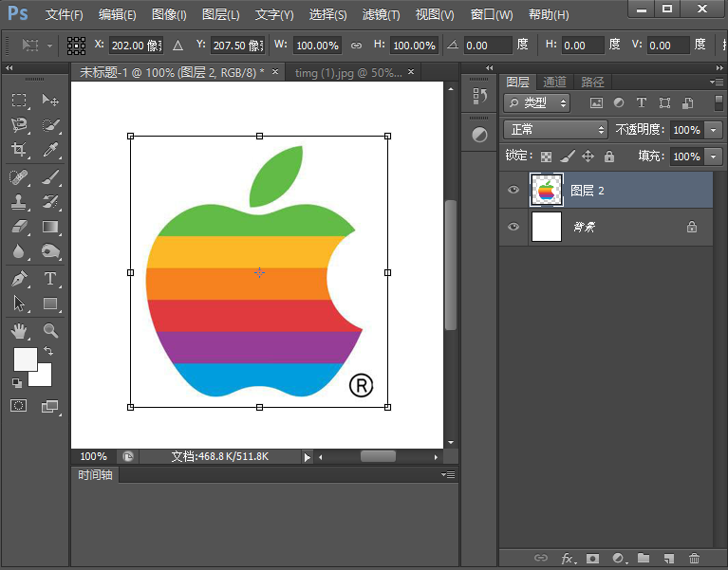Create a new layer group folder
The height and width of the screenshot is (570, 728).
coord(643,559)
